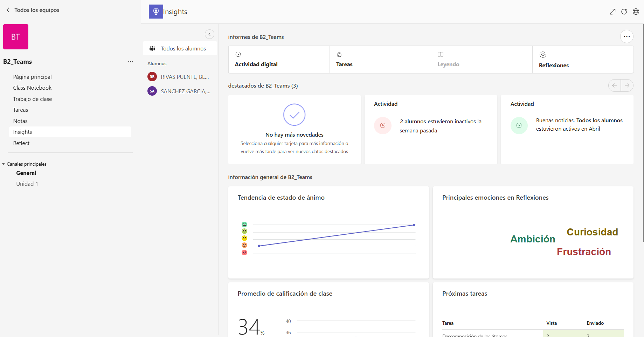This screenshot has height=337, width=644.
Task: Click the checkmark circle icon
Action: [294, 115]
